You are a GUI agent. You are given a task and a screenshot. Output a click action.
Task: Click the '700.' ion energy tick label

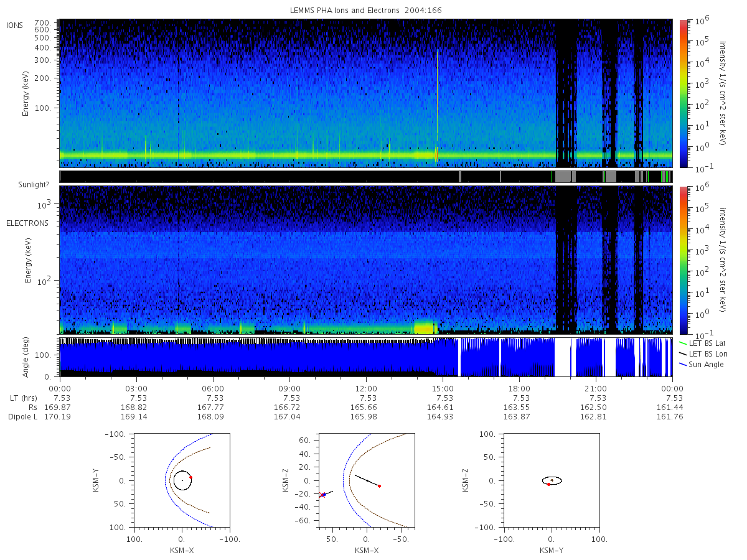(x=42, y=22)
